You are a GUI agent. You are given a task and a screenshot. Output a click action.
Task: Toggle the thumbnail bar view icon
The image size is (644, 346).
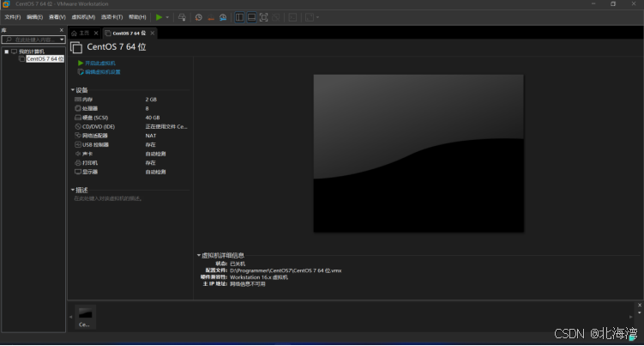251,17
